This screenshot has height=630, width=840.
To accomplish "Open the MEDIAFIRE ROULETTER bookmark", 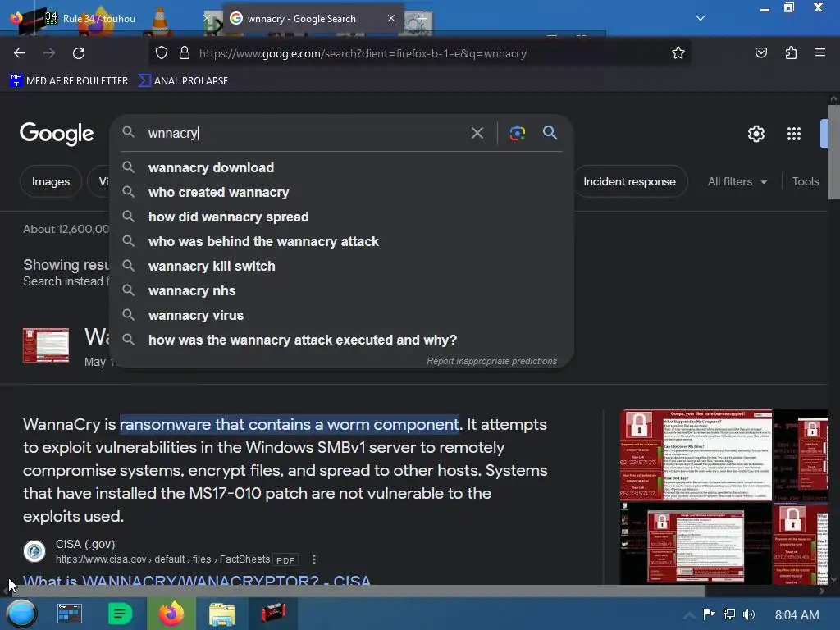I will [69, 81].
